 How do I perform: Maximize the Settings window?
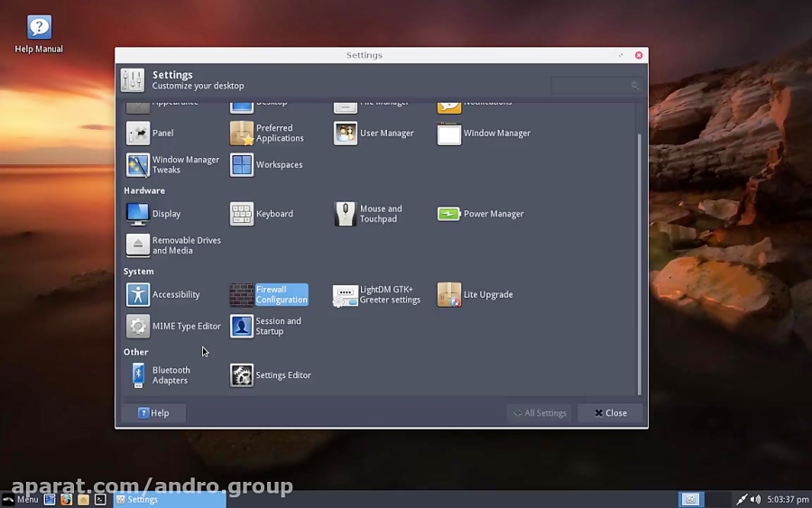click(621, 55)
